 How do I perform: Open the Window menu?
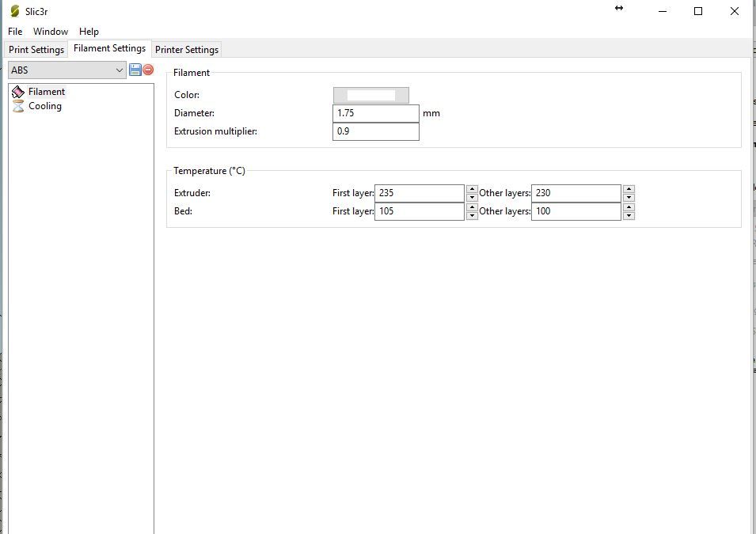coord(51,32)
